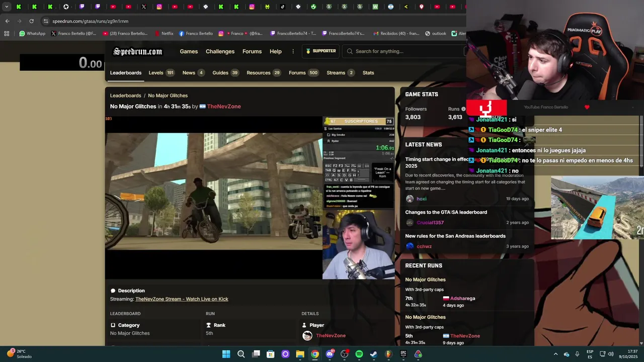Open the tab search dropdown arrow
This screenshot has height=362, width=644.
coord(6,7)
